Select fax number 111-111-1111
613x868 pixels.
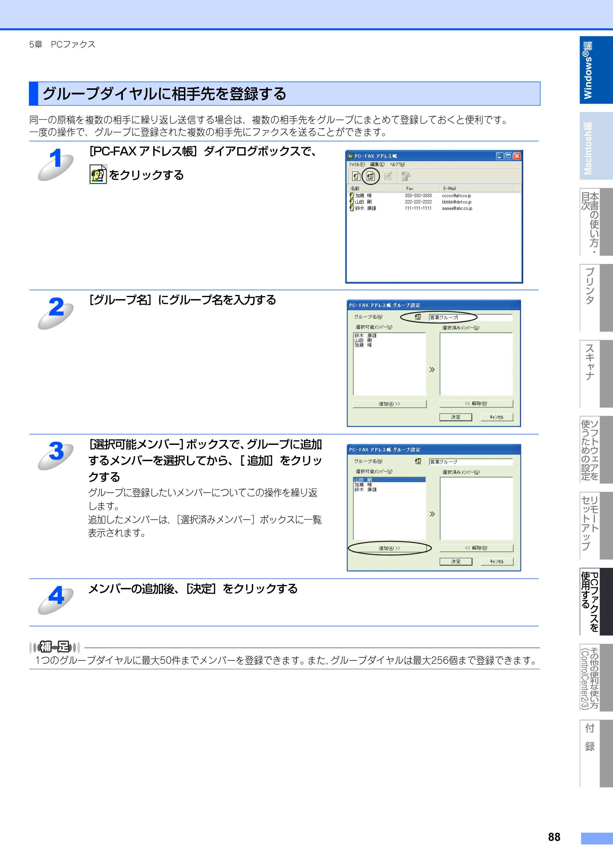click(x=418, y=208)
